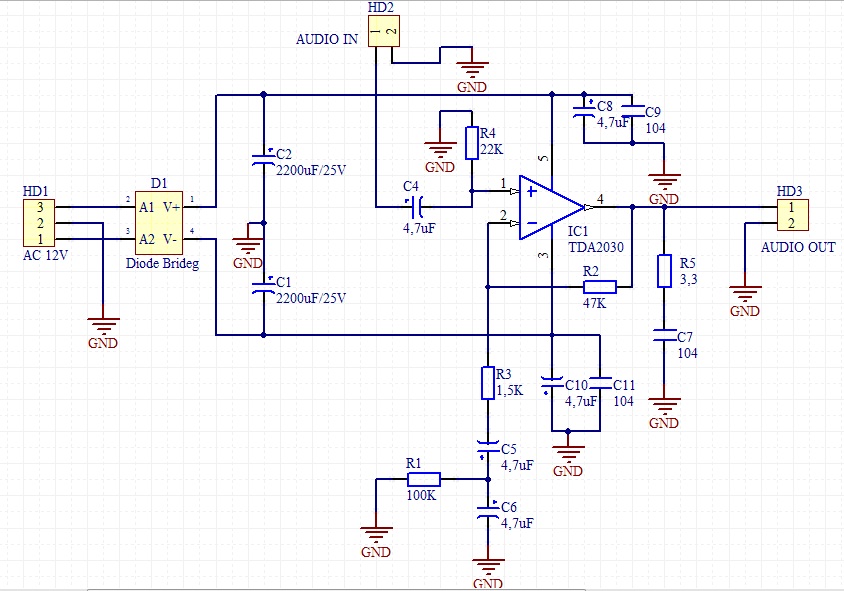Image resolution: width=844 pixels, height=591 pixels.
Task: Click the 3,3 value of R5
Action: pyautogui.click(x=688, y=279)
